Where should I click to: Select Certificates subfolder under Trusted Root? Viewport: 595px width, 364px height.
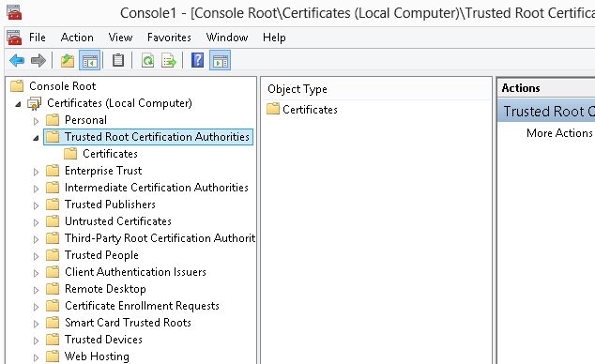coord(110,154)
